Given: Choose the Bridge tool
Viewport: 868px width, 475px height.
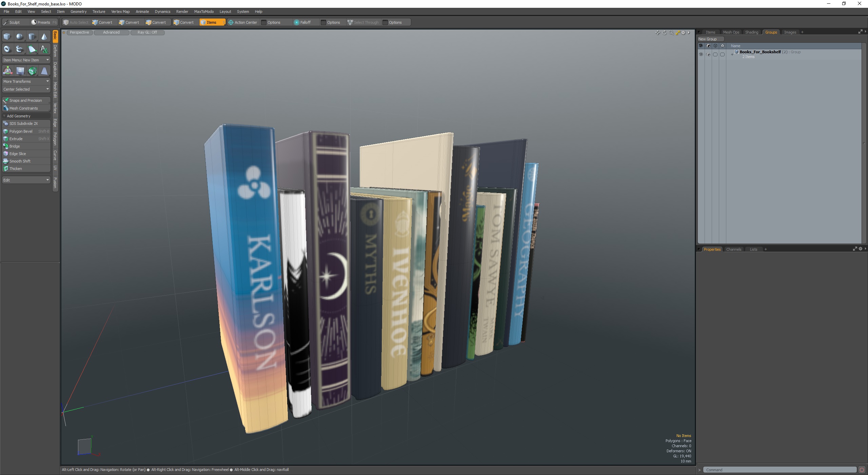Looking at the screenshot, I should [26, 146].
